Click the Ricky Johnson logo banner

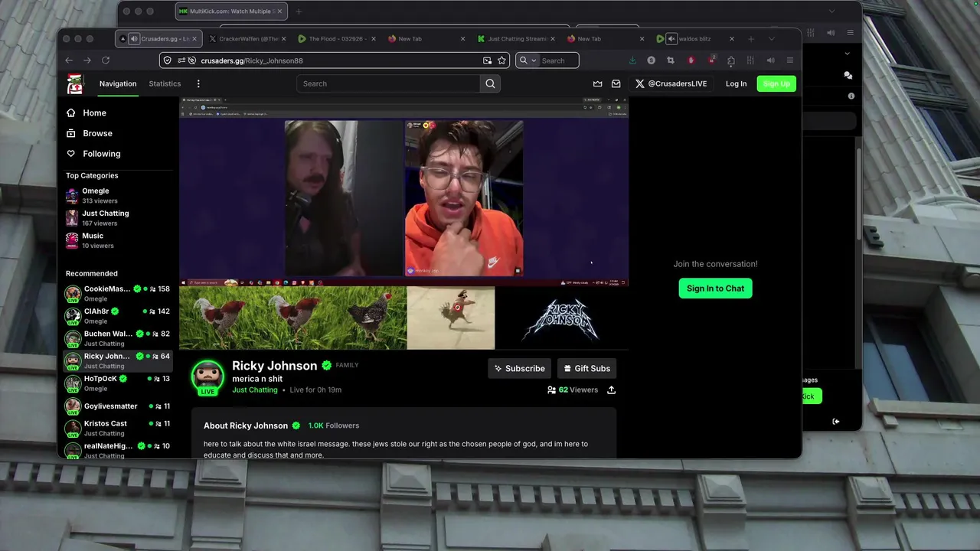pyautogui.click(x=562, y=318)
